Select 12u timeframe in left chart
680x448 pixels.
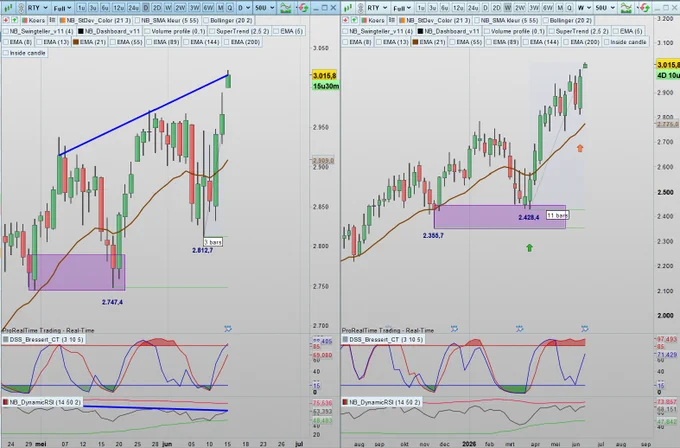(x=118, y=8)
